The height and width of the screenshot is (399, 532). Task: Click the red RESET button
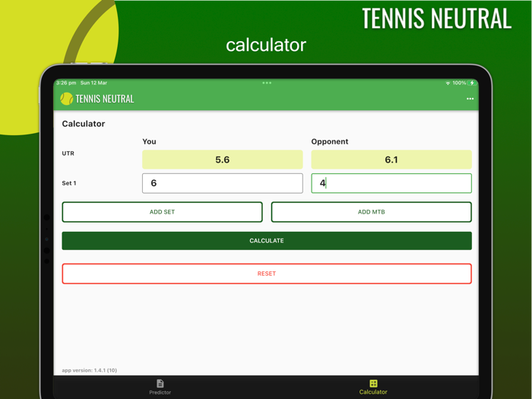[267, 274]
